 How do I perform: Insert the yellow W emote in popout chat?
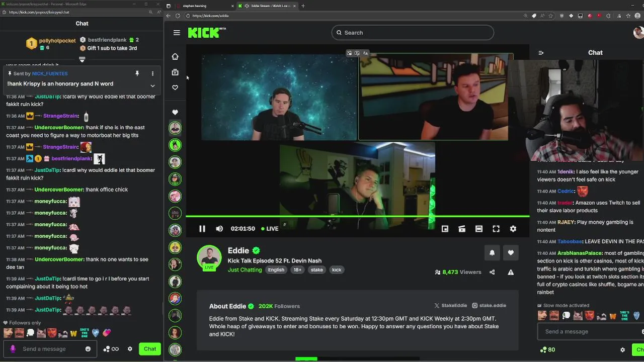click(73, 333)
